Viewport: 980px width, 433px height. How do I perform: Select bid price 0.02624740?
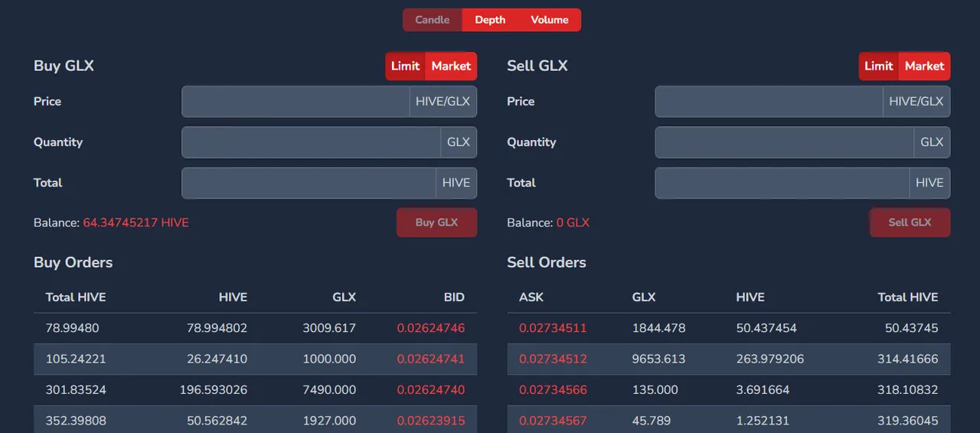click(x=430, y=390)
